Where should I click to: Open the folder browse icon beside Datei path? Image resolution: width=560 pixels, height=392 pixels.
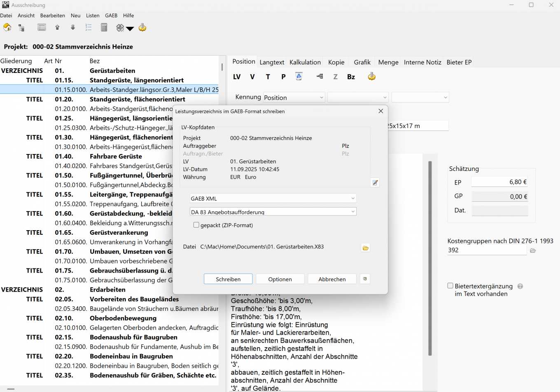point(365,248)
